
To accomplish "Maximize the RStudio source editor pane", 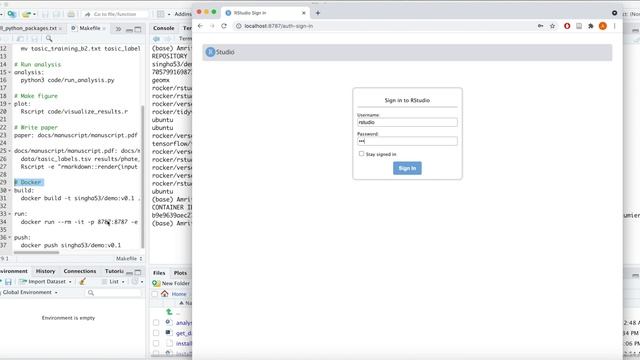I will pos(138,29).
